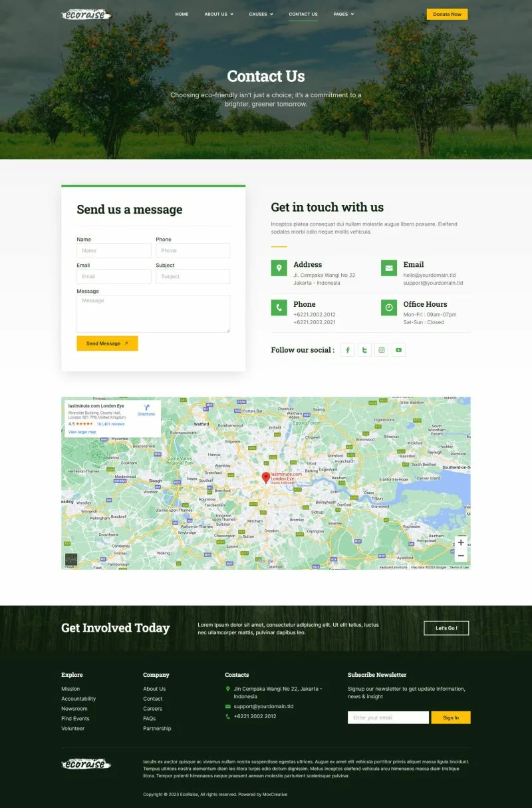Click the ecoraise logo in header
The width and height of the screenshot is (532, 808).
click(86, 14)
